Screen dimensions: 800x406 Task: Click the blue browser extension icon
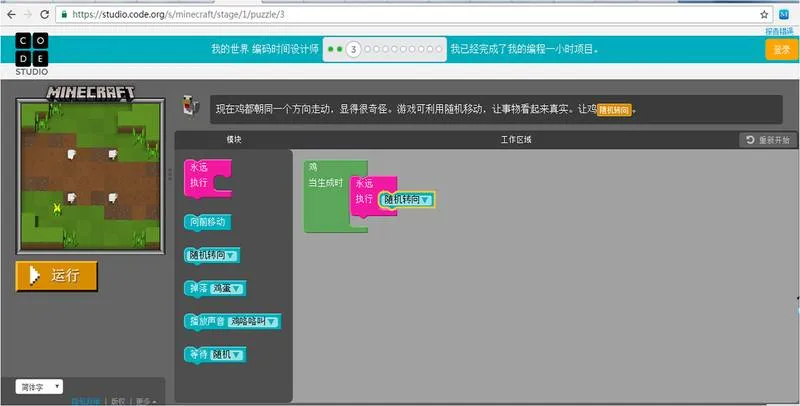tap(784, 15)
